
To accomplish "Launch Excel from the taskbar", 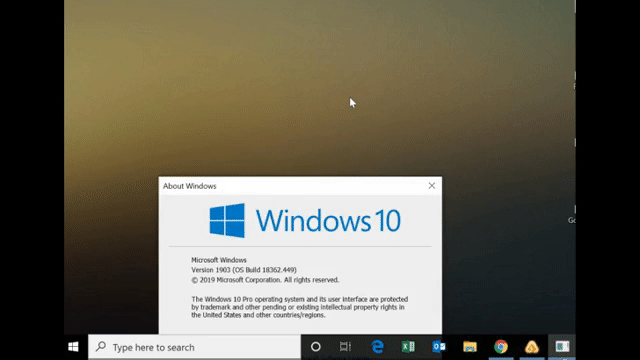I will point(408,347).
